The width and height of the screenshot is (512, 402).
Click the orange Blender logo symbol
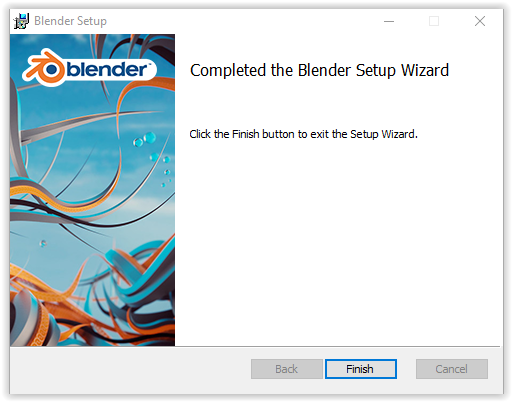43,68
